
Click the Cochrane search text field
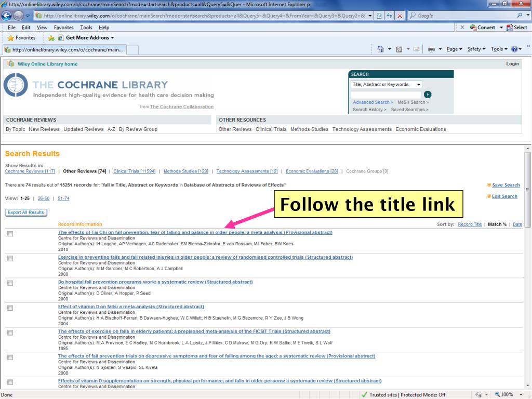click(386, 95)
